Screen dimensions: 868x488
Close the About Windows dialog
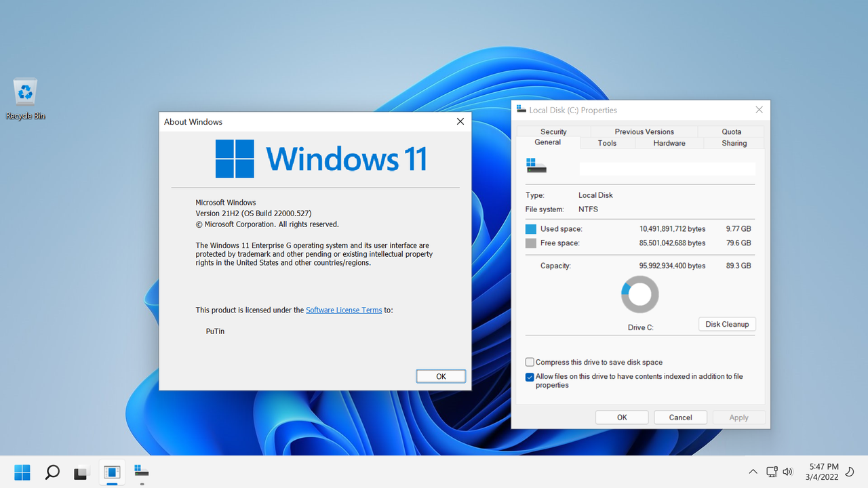point(460,121)
